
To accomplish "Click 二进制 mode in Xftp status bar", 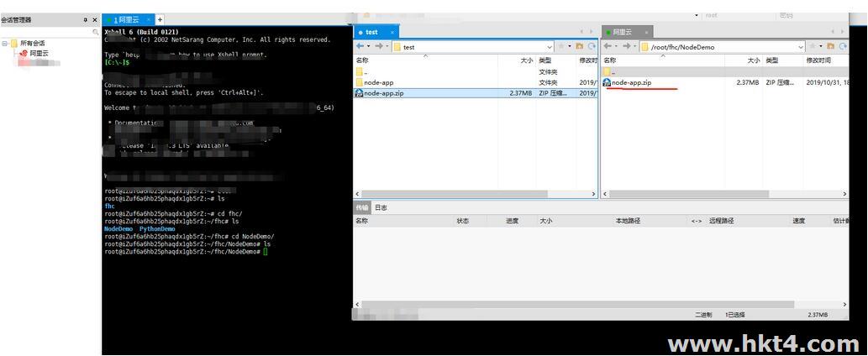I will tap(703, 315).
